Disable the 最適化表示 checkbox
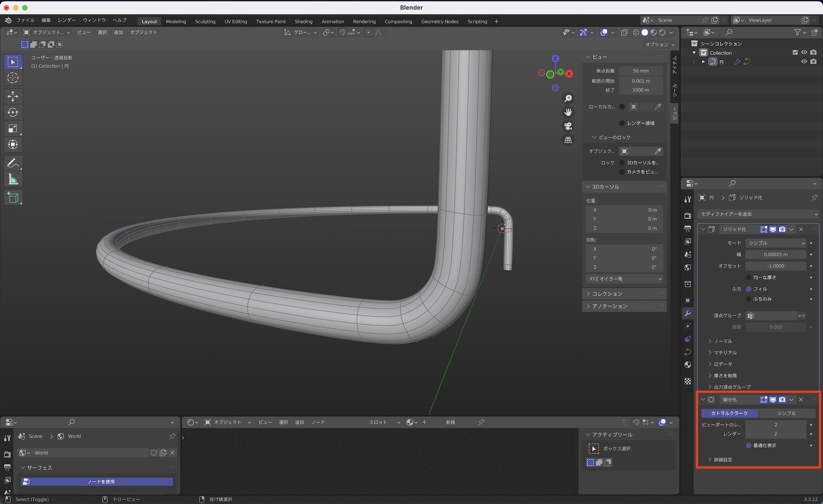 coord(749,446)
